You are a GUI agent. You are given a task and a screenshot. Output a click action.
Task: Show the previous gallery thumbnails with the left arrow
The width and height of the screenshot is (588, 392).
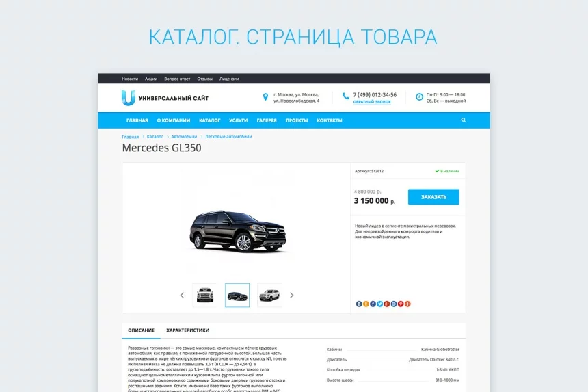tap(183, 296)
